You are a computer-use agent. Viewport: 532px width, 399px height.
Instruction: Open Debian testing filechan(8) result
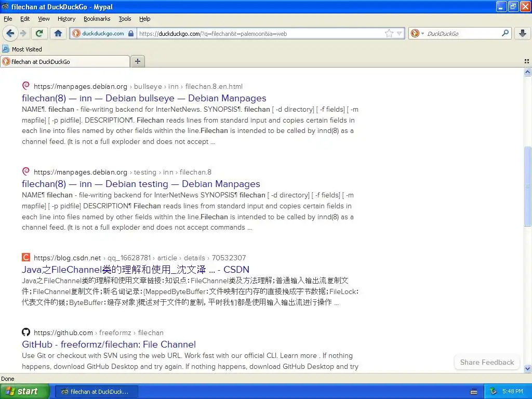(x=141, y=184)
